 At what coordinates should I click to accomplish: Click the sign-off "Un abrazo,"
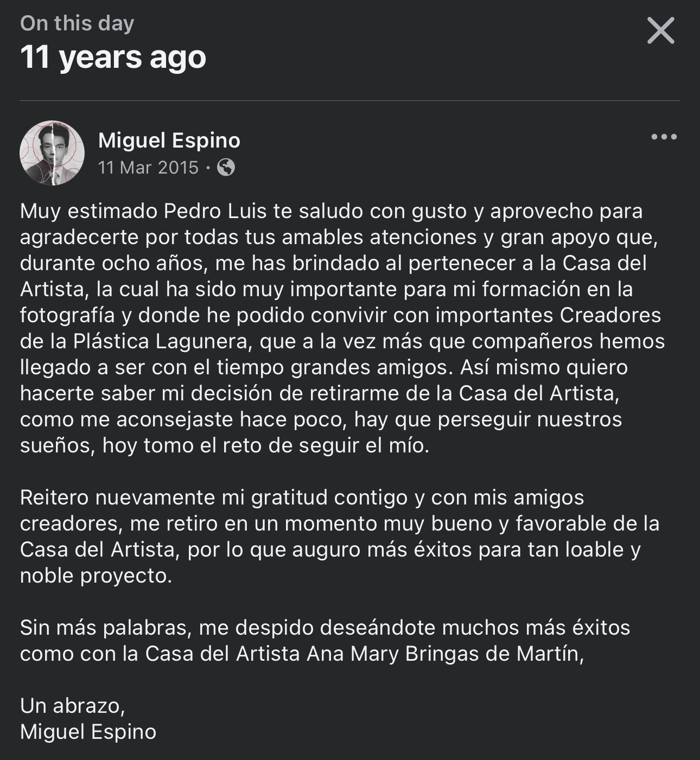pos(73,706)
